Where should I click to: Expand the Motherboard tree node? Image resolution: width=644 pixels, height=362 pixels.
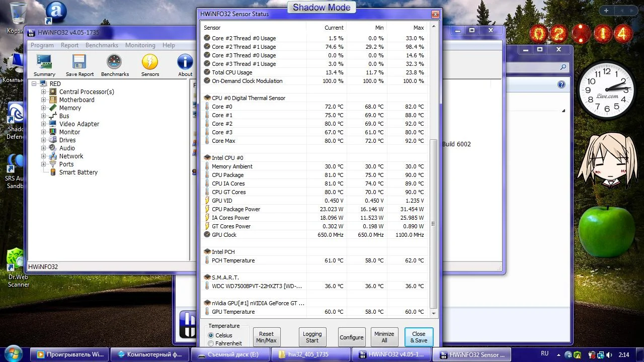[x=43, y=100]
